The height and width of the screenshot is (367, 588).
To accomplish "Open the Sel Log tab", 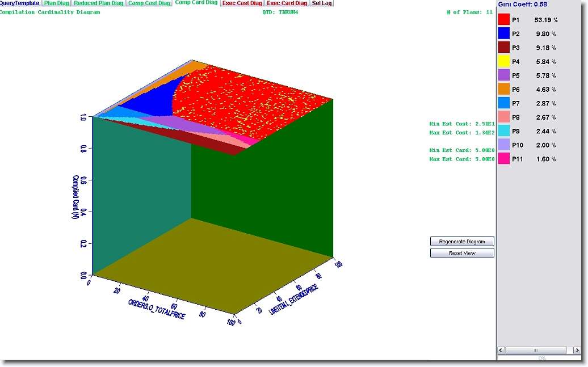I will [x=322, y=3].
